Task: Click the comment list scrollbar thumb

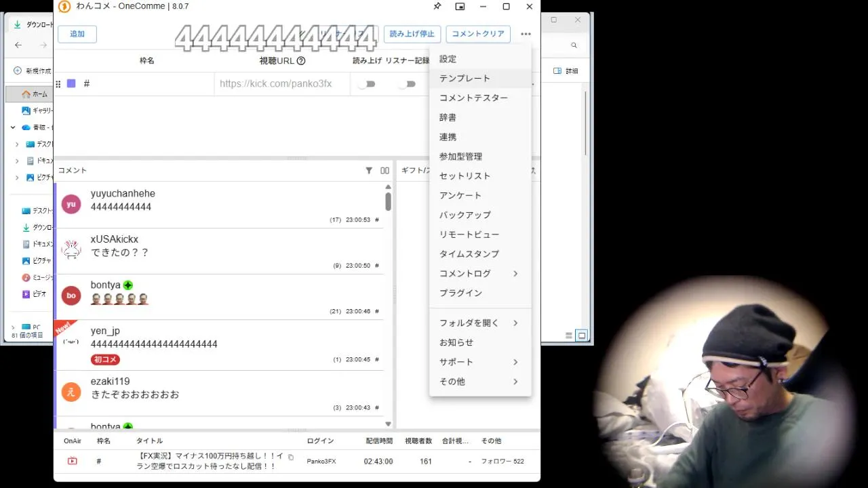Action: coord(388,201)
